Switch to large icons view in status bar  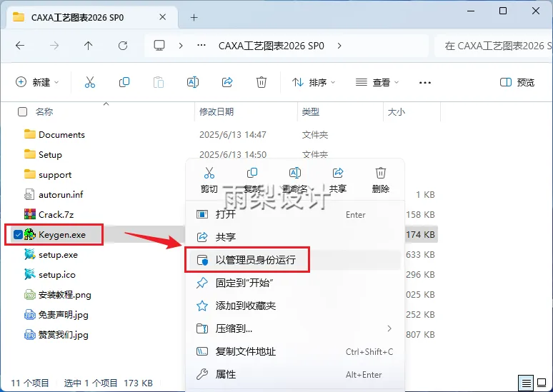pos(542,383)
